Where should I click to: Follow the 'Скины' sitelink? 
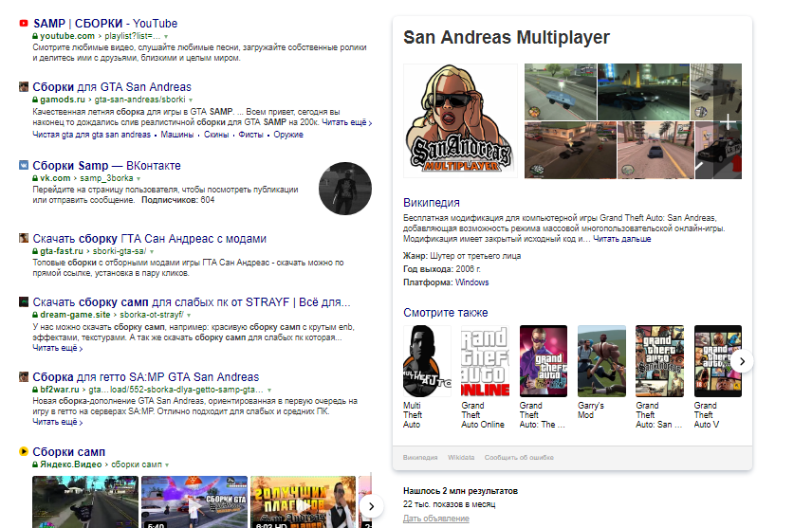pyautogui.click(x=216, y=135)
